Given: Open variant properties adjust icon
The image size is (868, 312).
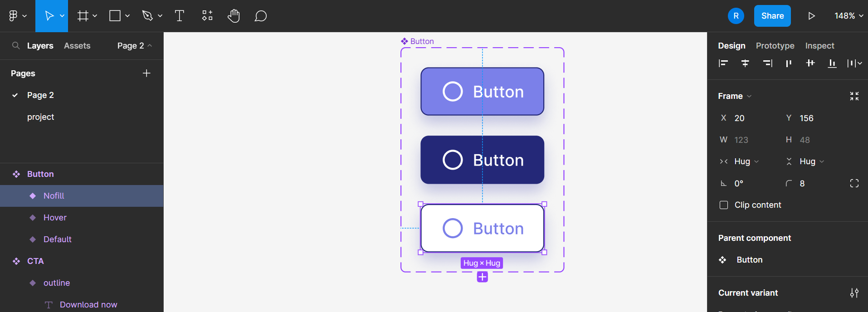Looking at the screenshot, I should [x=854, y=293].
